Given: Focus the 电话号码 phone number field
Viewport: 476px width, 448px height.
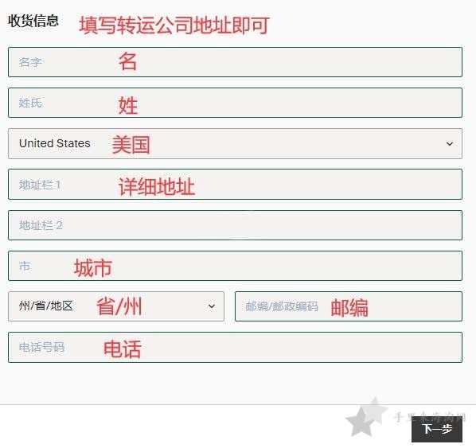Looking at the screenshot, I should pyautogui.click(x=236, y=347).
